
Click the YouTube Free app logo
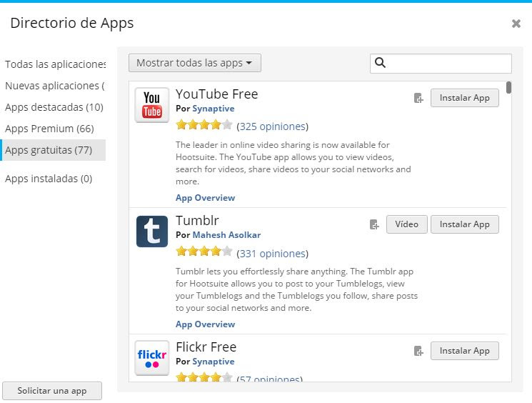pos(151,105)
